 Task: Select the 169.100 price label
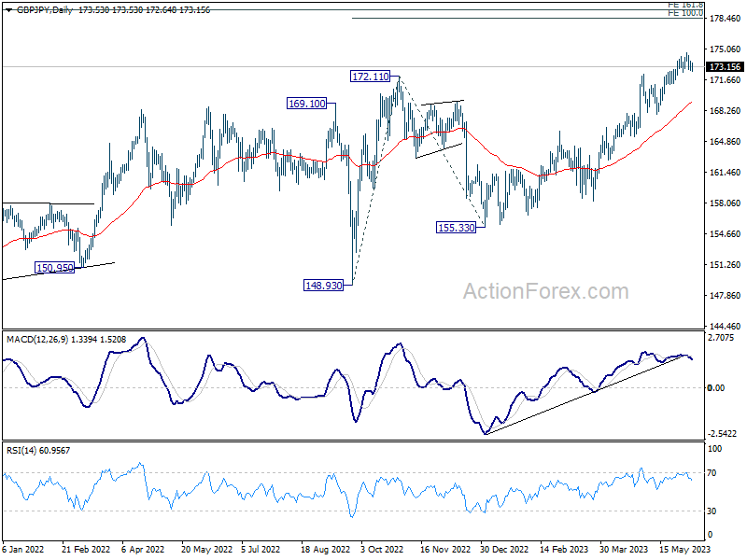pyautogui.click(x=307, y=104)
